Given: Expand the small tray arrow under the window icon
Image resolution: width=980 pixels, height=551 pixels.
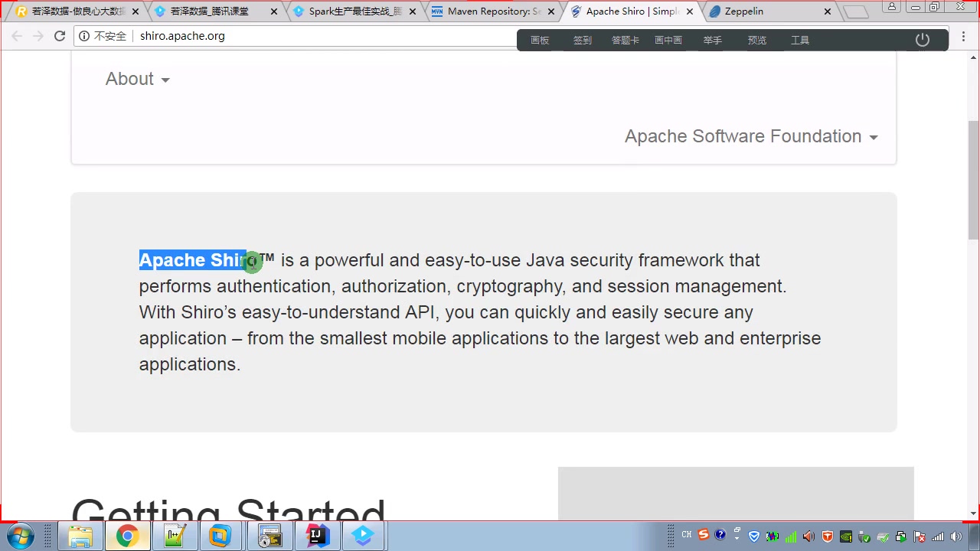Looking at the screenshot, I should point(737,539).
